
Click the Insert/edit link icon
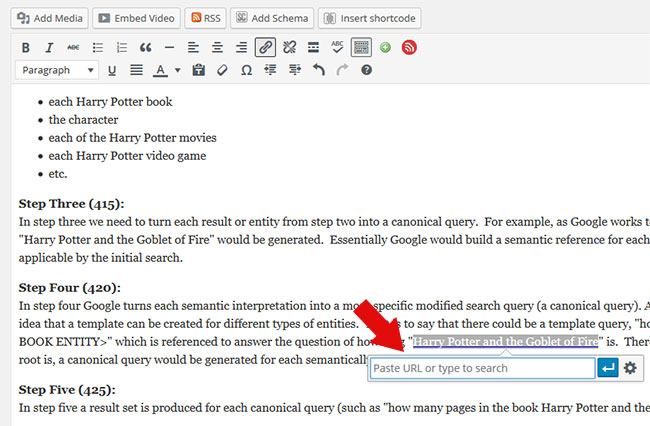(x=265, y=47)
